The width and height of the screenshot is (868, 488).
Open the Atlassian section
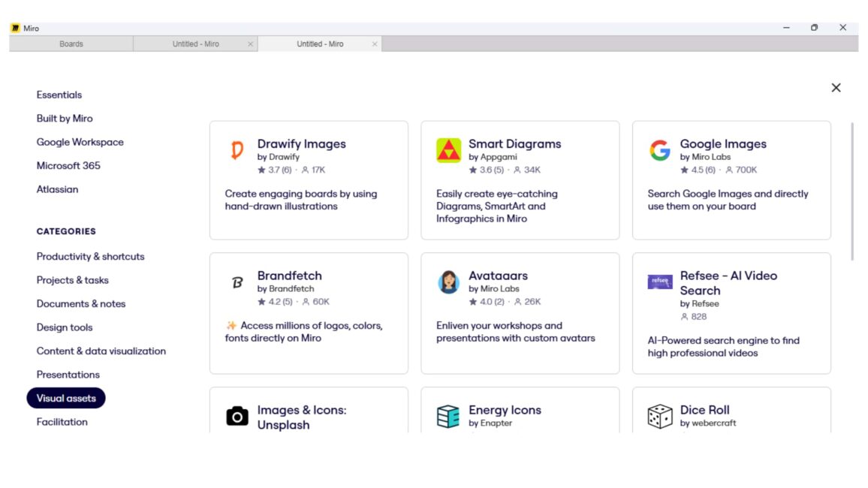click(x=58, y=189)
